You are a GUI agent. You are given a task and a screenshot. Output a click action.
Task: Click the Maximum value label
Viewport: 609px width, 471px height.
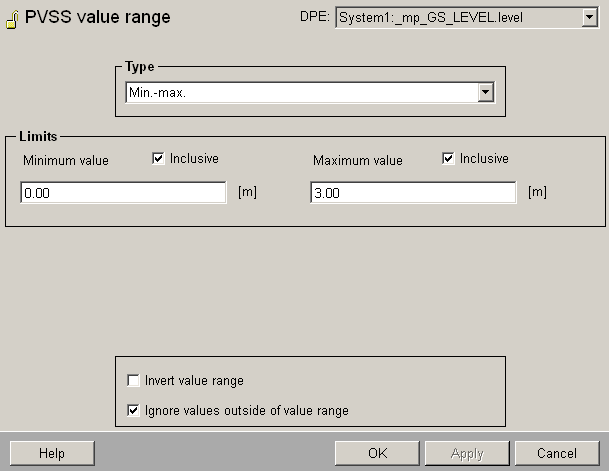pos(358,160)
